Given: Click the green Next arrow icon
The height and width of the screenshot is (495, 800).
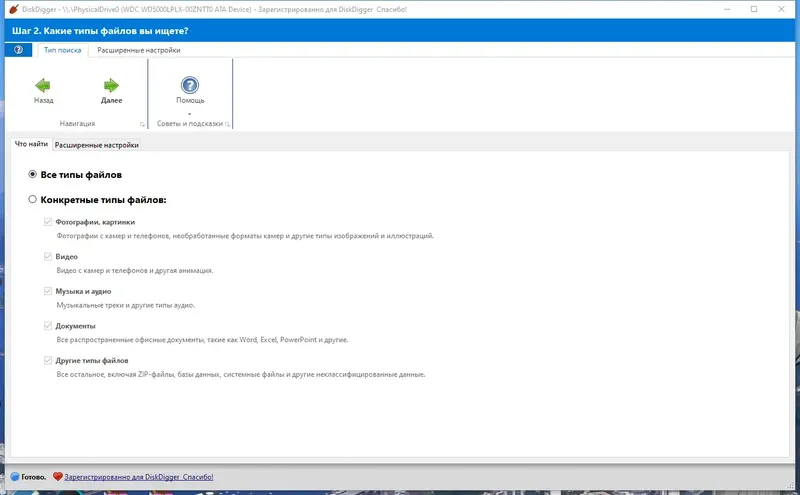Looking at the screenshot, I should coord(111,85).
